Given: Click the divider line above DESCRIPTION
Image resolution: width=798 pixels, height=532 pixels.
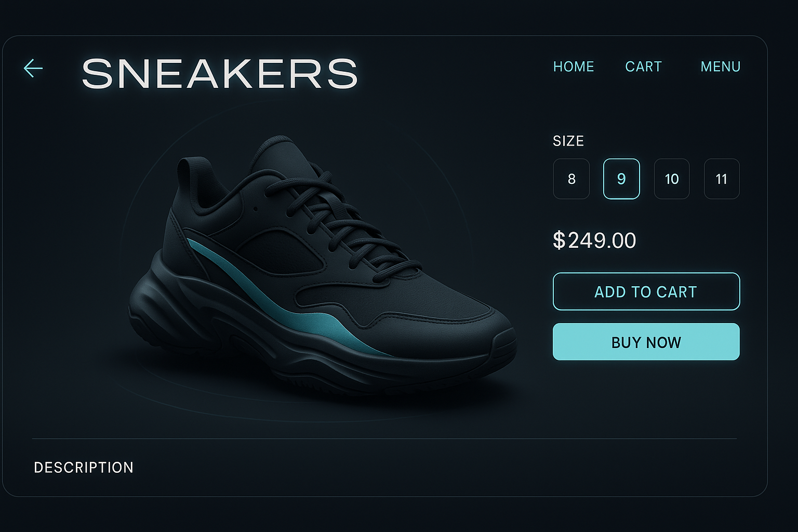Looking at the screenshot, I should pyautogui.click(x=384, y=439).
